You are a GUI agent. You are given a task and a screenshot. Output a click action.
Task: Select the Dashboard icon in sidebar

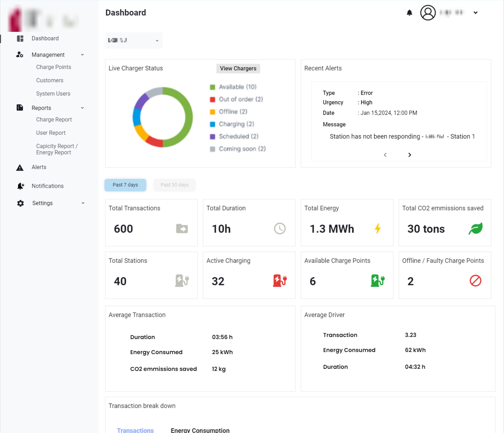pos(20,38)
